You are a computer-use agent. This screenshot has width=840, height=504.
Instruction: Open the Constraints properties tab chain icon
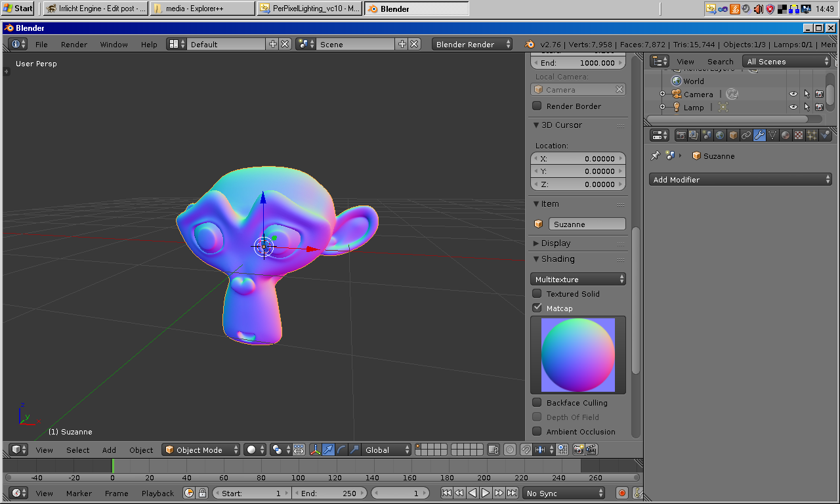(x=746, y=135)
